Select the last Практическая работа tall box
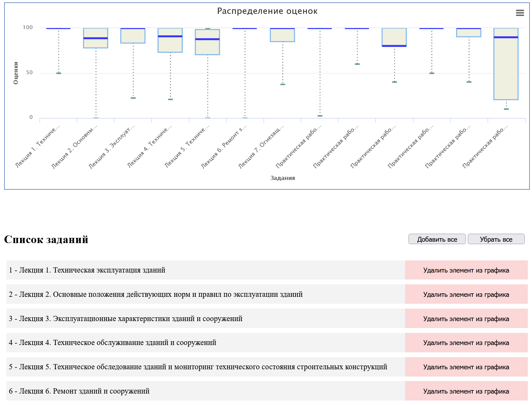This screenshot has width=532, height=405. [506, 69]
